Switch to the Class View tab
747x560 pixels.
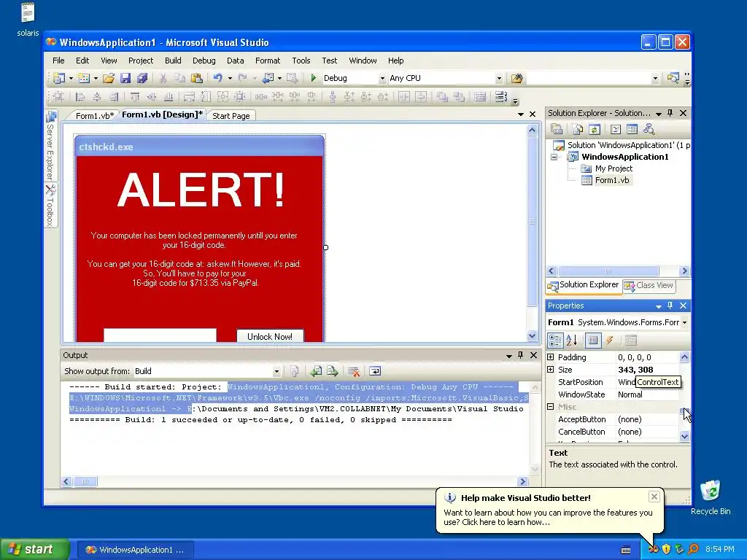649,285
